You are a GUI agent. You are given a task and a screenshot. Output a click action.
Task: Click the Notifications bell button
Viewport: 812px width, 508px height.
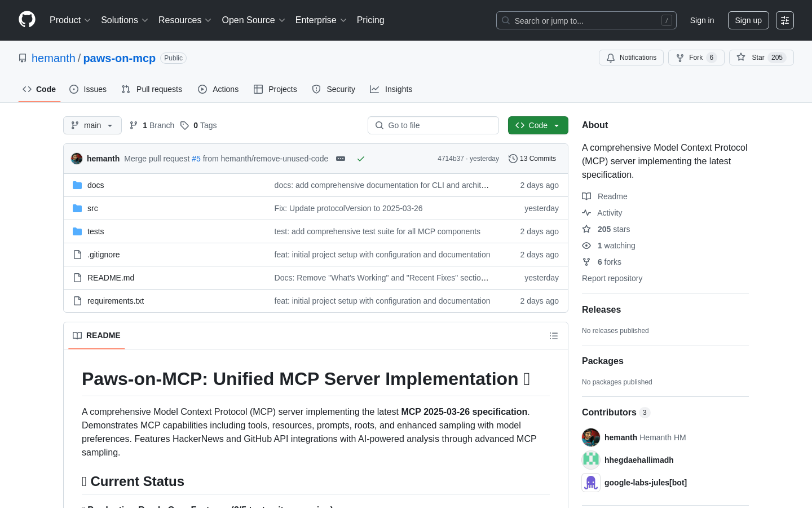click(631, 58)
